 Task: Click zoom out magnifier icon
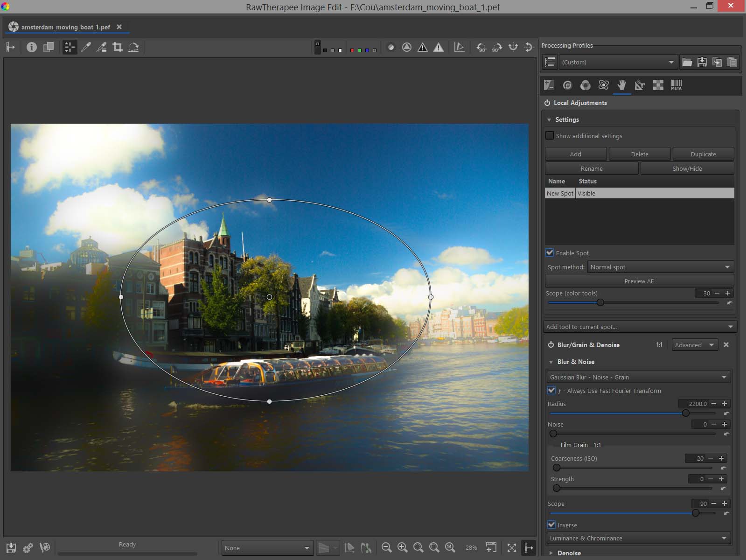[386, 547]
